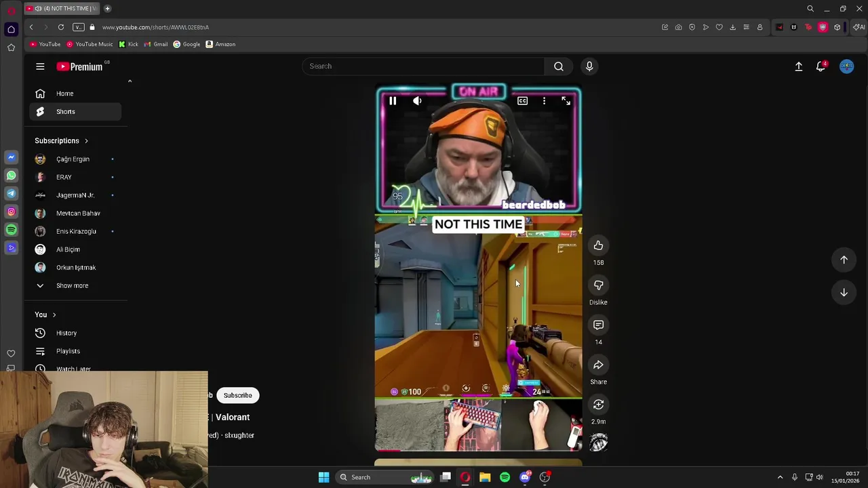
Task: Toggle closed captions on the Short
Action: pos(522,101)
